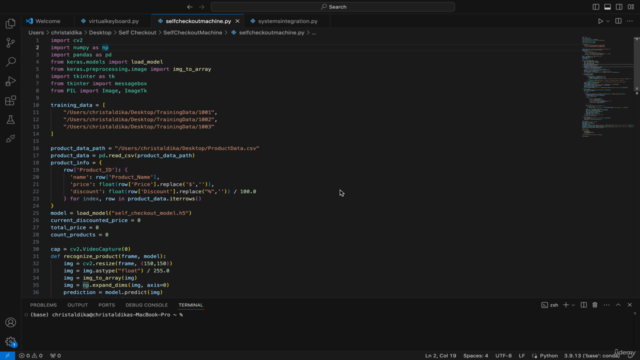Split the terminal panel
Image resolution: width=640 pixels, height=360 pixels.
point(584,305)
